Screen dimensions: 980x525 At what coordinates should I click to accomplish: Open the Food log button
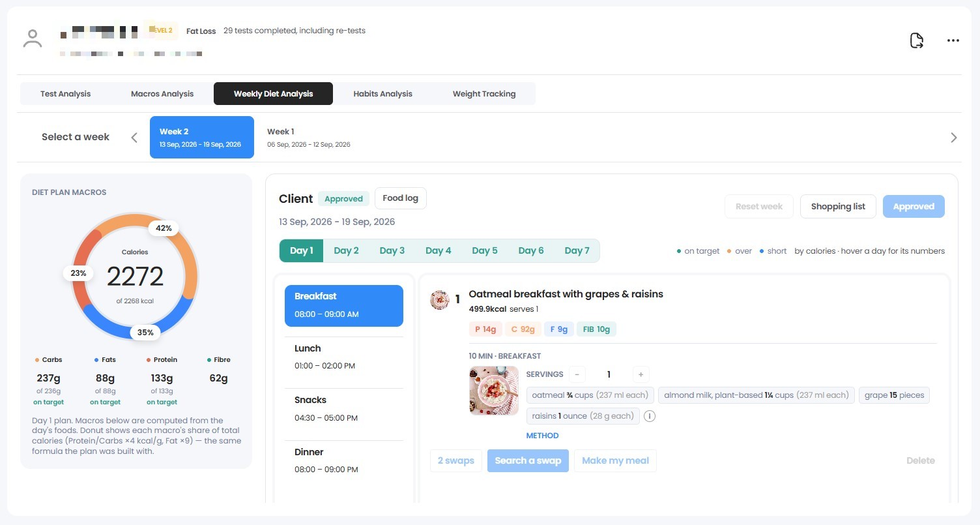[400, 198]
